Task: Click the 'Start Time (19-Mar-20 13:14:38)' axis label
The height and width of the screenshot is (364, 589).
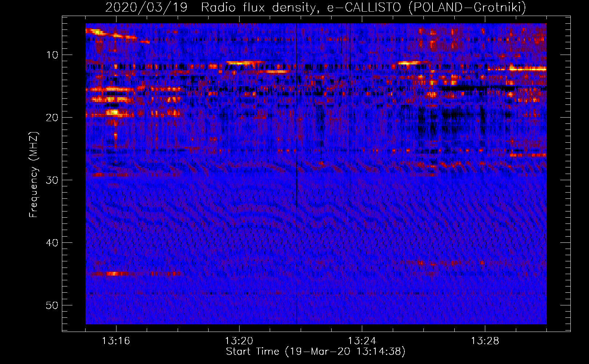Action: tap(316, 352)
